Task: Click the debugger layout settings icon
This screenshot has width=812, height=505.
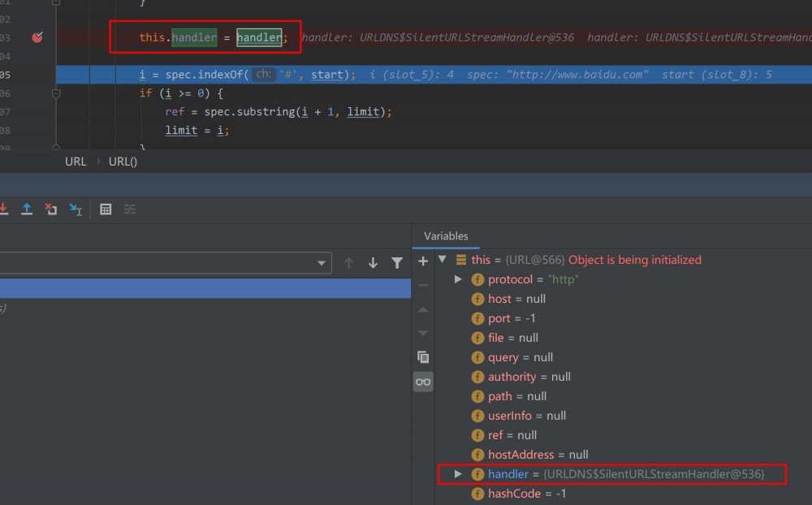Action: pos(129,209)
